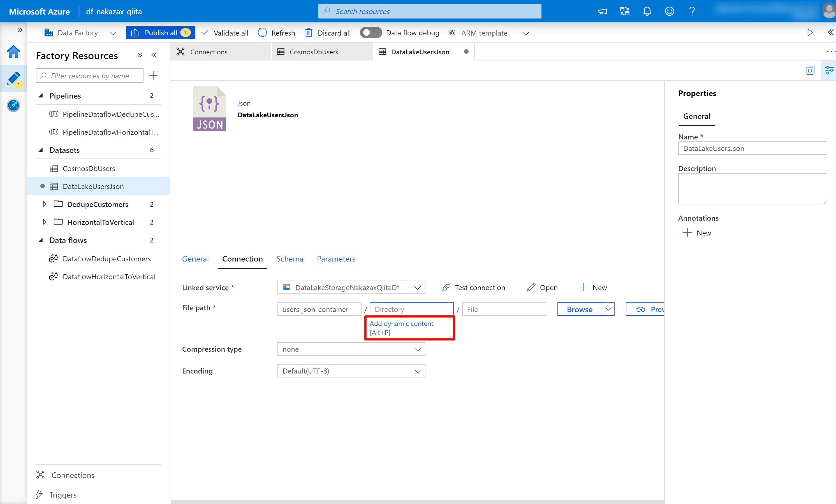Open the user account avatar
The height and width of the screenshot is (504, 836).
(828, 11)
